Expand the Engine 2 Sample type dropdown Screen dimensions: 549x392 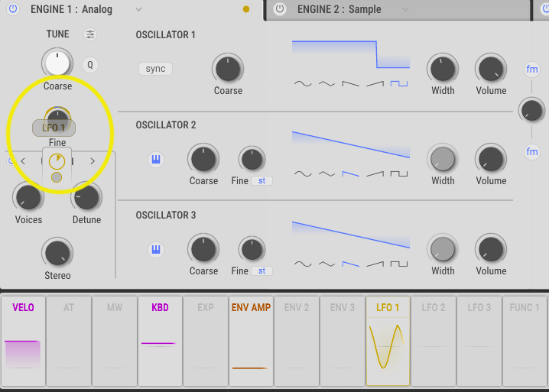[405, 10]
